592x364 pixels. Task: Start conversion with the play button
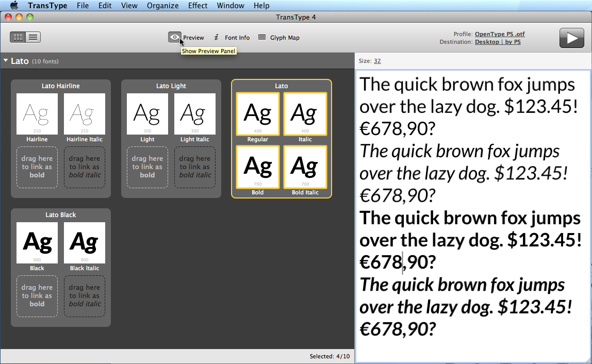click(x=571, y=38)
